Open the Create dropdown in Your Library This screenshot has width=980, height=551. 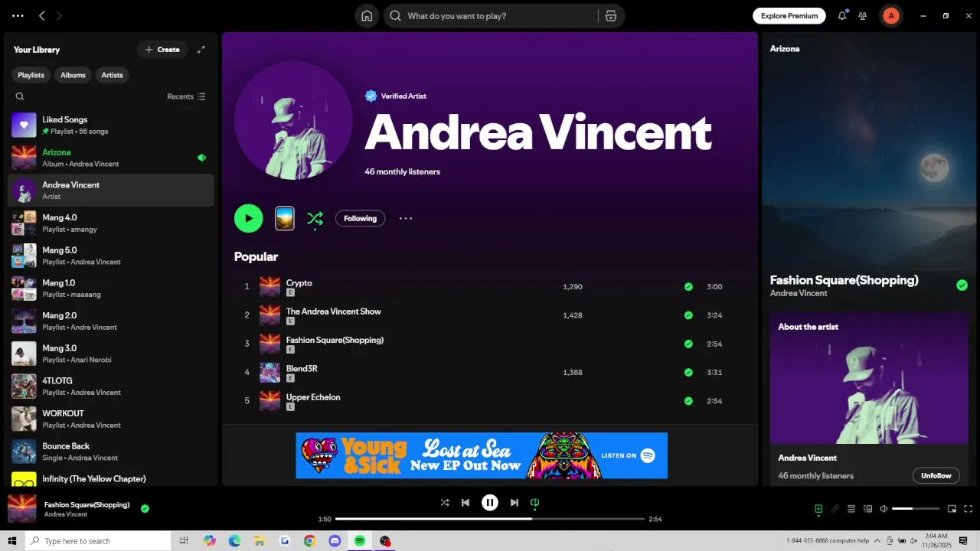(x=162, y=50)
